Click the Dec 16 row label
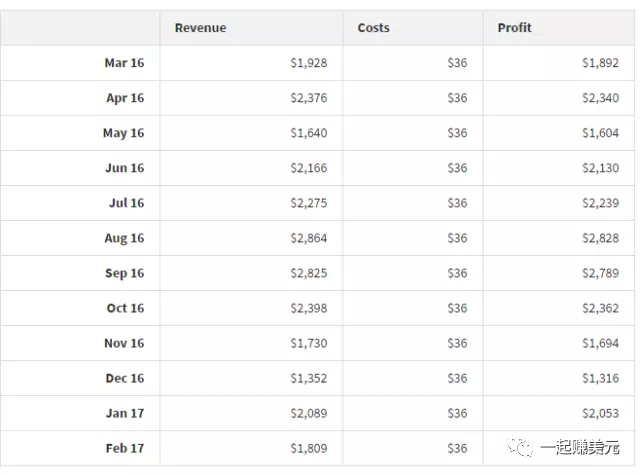The height and width of the screenshot is (475, 640). point(125,378)
